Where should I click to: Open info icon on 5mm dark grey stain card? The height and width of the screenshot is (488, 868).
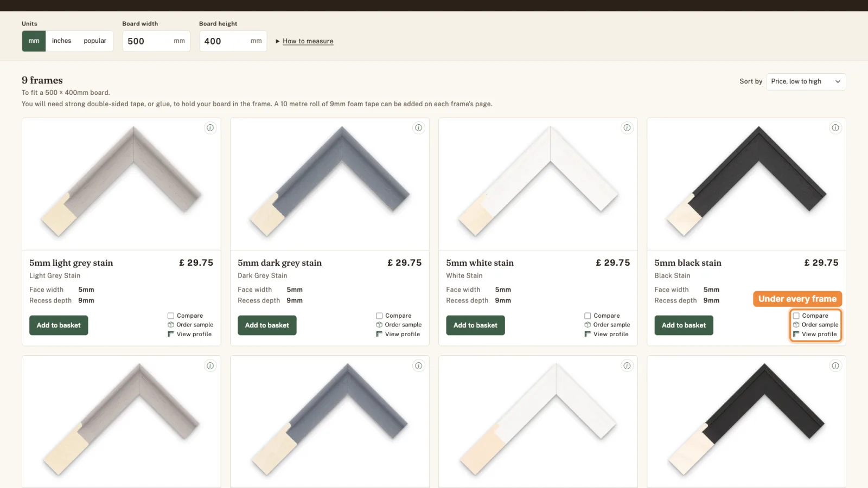418,128
